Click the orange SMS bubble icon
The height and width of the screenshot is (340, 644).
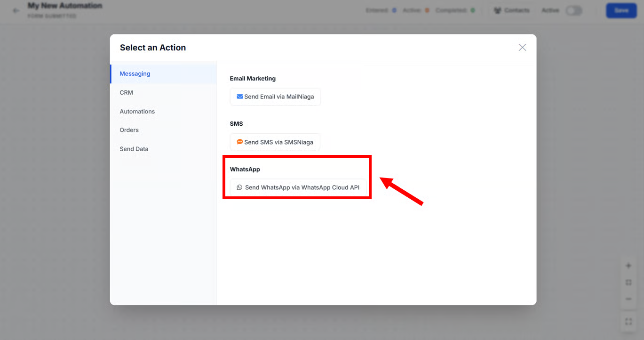click(x=240, y=142)
